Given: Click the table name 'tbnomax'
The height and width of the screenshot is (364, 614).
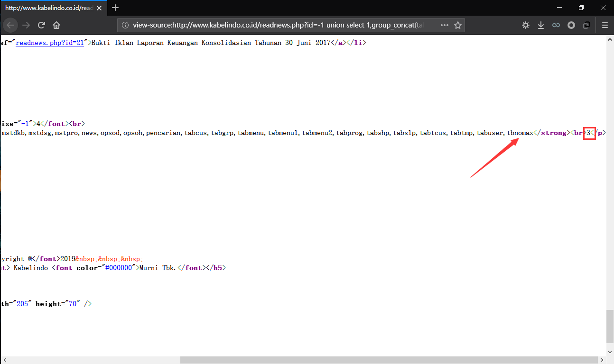Looking at the screenshot, I should point(520,133).
